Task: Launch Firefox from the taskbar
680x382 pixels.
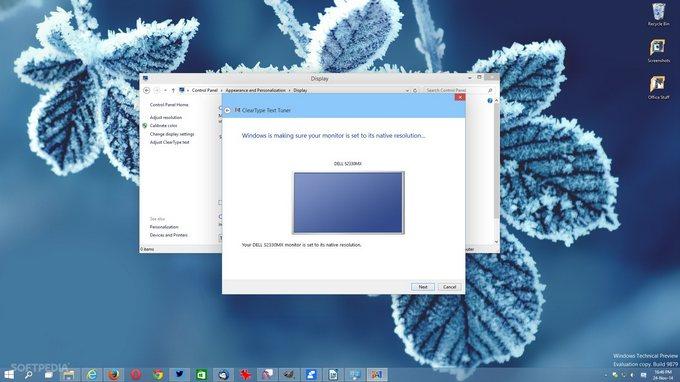Action: click(114, 375)
